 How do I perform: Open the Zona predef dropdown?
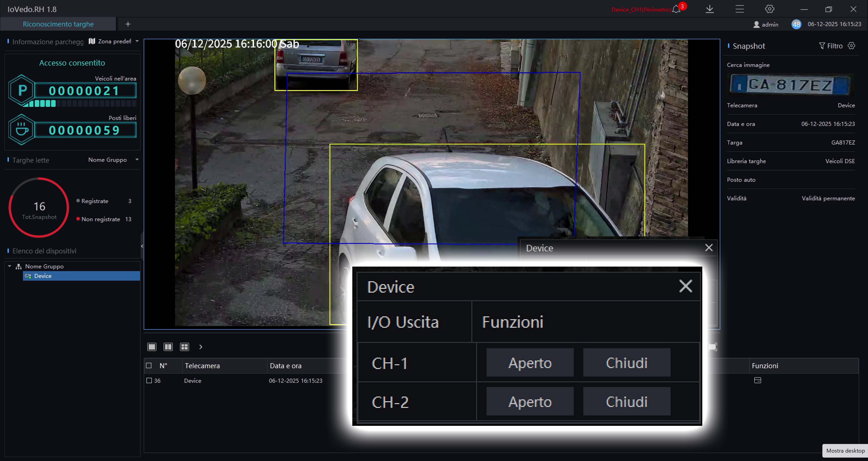[115, 42]
